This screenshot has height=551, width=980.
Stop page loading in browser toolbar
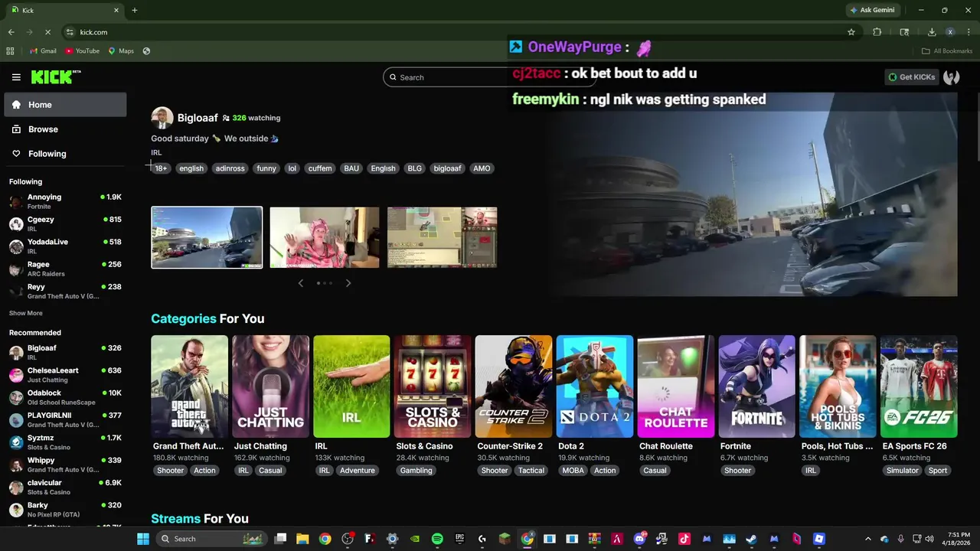click(47, 32)
